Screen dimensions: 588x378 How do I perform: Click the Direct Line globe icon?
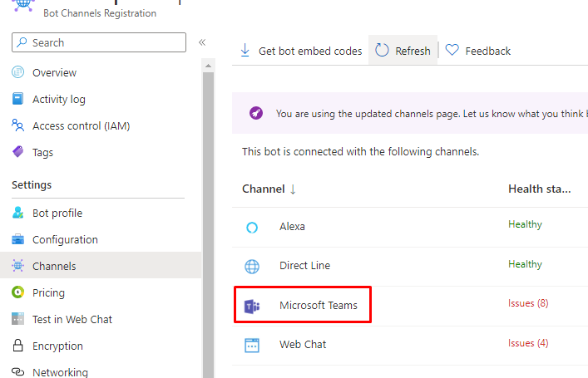click(252, 267)
